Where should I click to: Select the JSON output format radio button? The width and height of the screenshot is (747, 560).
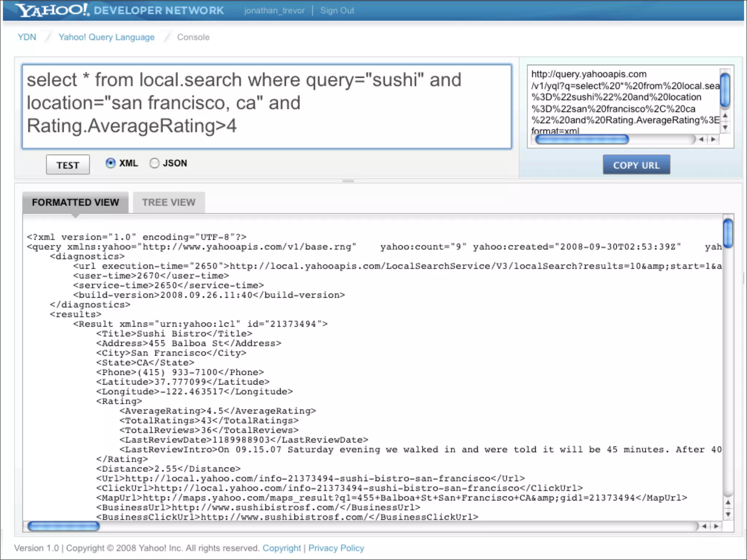pyautogui.click(x=154, y=163)
